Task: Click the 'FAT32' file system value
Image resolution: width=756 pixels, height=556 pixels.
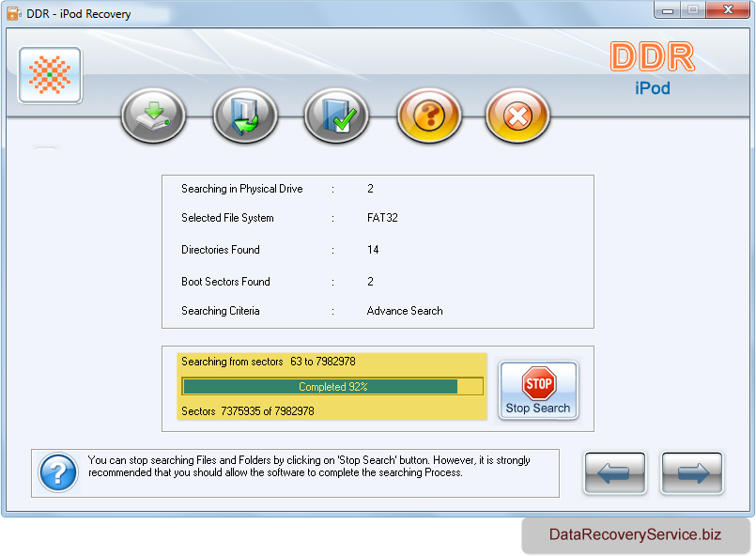Action: click(382, 218)
